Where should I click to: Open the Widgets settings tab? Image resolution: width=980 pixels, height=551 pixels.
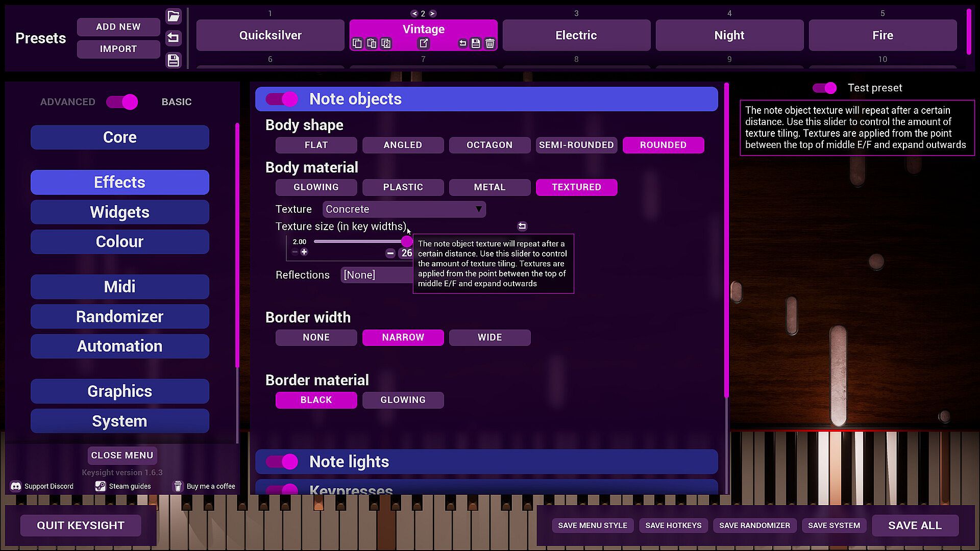[120, 212]
